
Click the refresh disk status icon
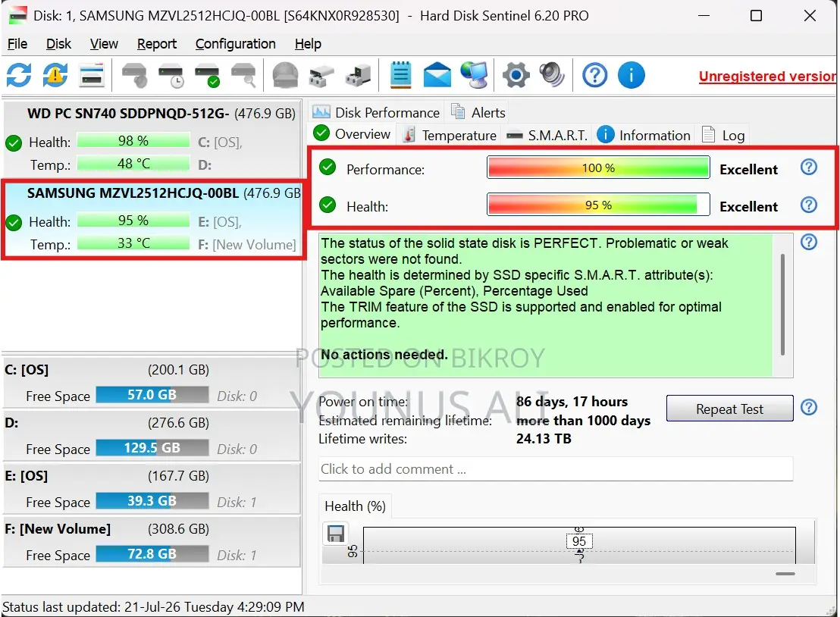tap(19, 75)
